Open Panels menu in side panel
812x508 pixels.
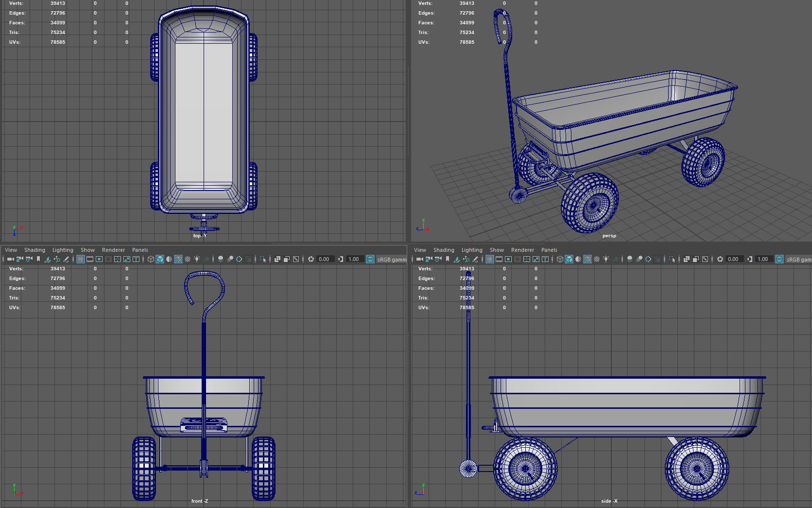pyautogui.click(x=549, y=250)
